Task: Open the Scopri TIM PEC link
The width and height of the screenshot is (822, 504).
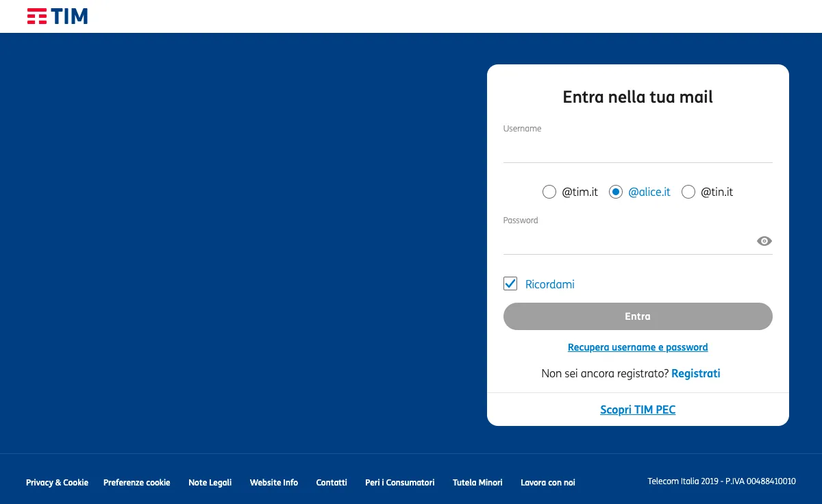Action: (x=638, y=410)
